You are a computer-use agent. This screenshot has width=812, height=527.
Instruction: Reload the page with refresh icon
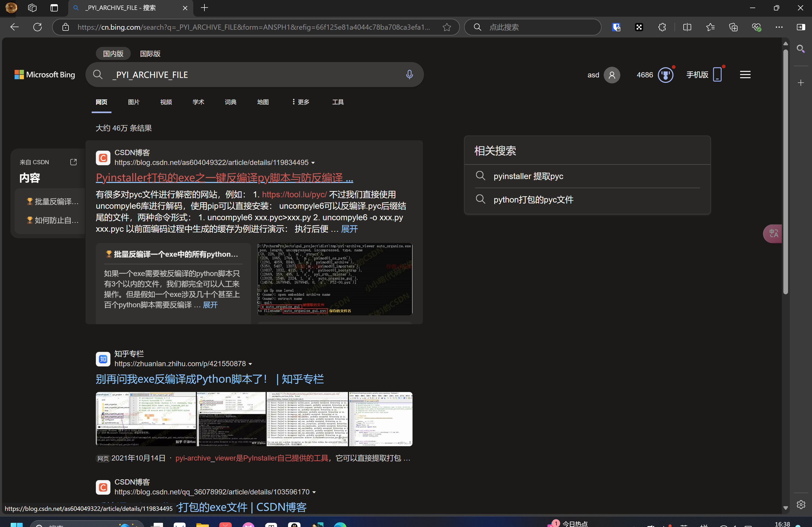(x=38, y=27)
